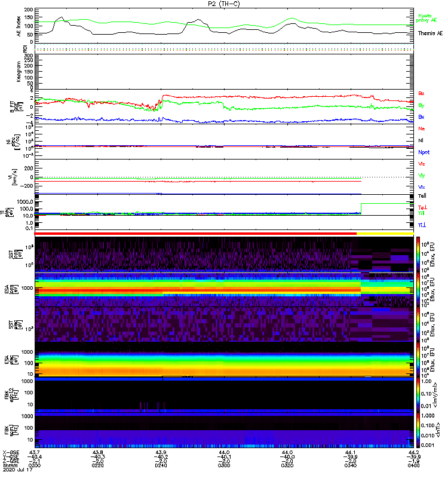Click the X-GSE value 44.1
This screenshot has height=478, width=448.
coord(351,453)
